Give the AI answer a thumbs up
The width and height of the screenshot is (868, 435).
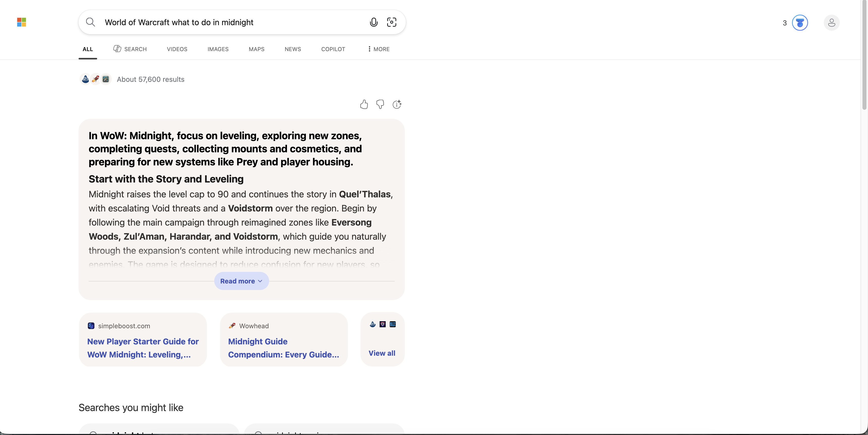(x=364, y=104)
